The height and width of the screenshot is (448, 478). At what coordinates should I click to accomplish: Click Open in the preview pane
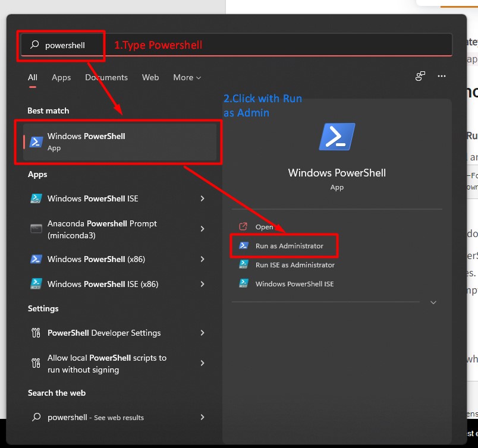[x=264, y=227]
